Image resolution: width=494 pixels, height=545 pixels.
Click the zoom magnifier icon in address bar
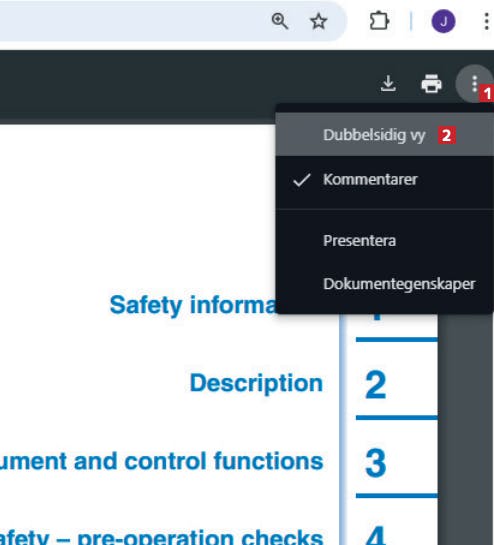point(280,21)
